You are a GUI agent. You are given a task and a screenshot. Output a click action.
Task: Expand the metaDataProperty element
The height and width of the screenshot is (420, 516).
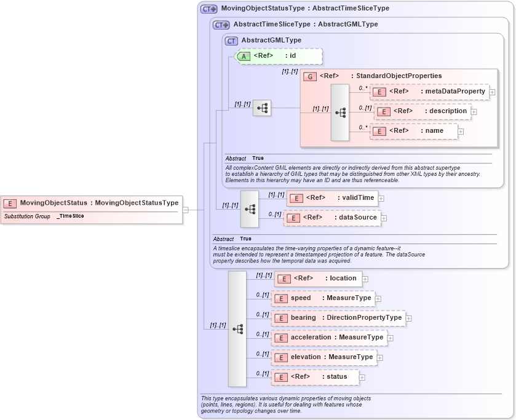point(492,91)
